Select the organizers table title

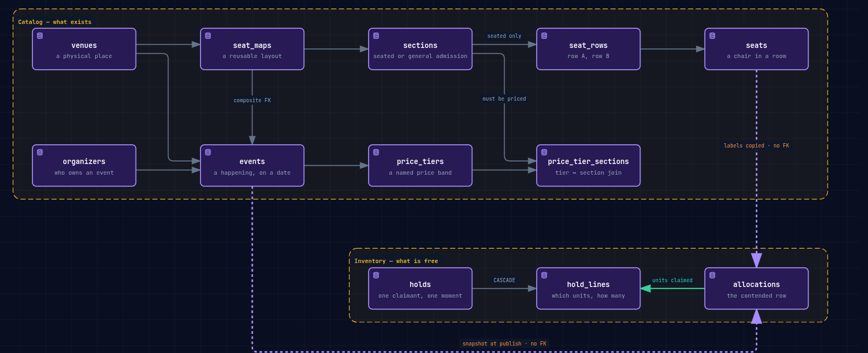coord(84,162)
